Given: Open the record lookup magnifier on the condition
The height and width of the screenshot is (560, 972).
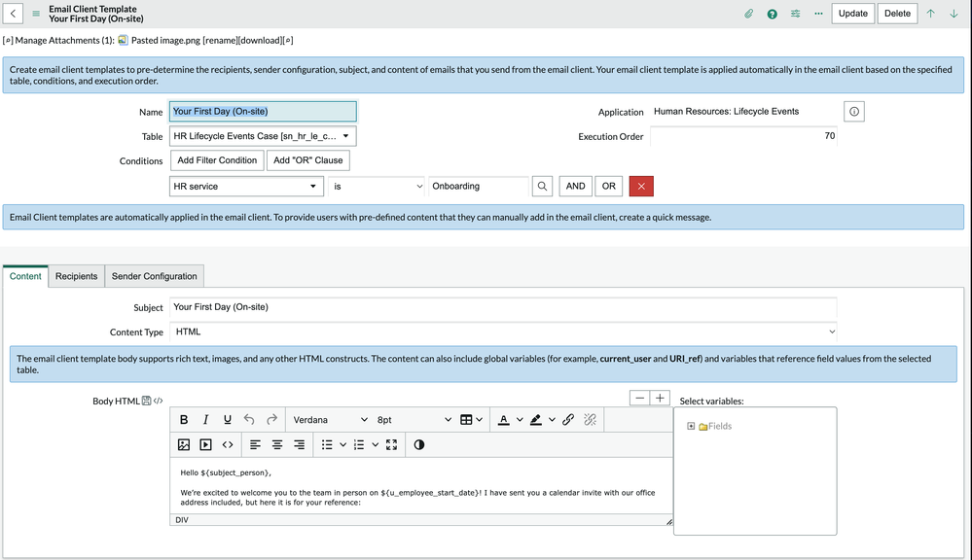Looking at the screenshot, I should (x=542, y=186).
